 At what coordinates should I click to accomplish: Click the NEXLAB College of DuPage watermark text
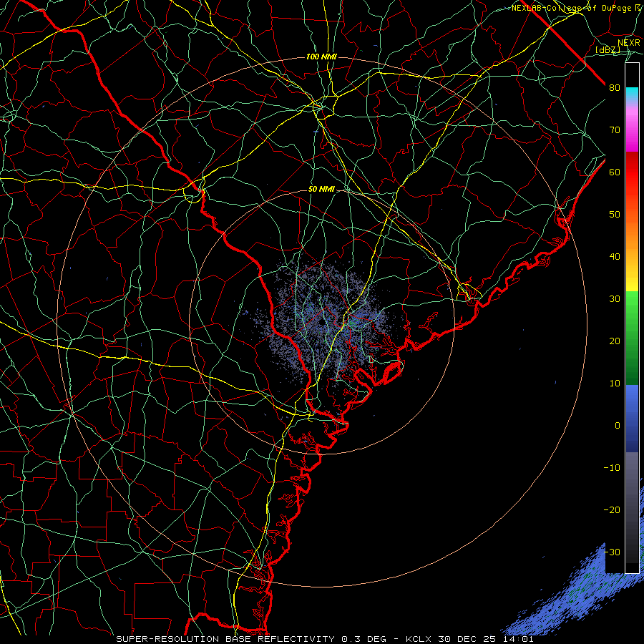click(x=575, y=8)
